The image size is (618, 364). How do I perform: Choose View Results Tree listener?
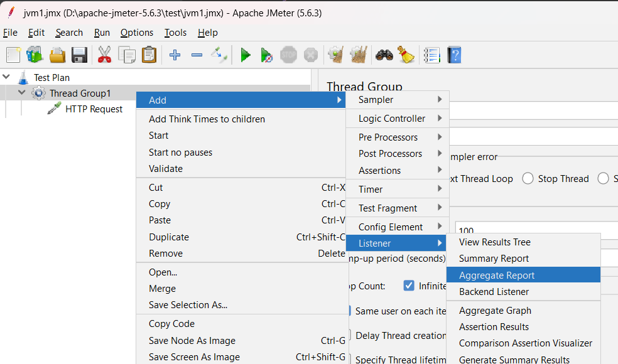[x=523, y=242]
